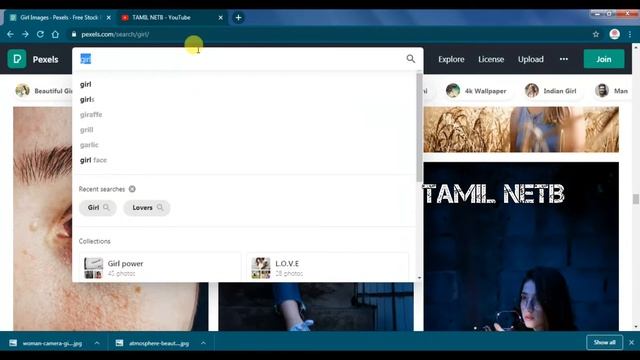Choose suggestion 'garlic'

(89, 145)
